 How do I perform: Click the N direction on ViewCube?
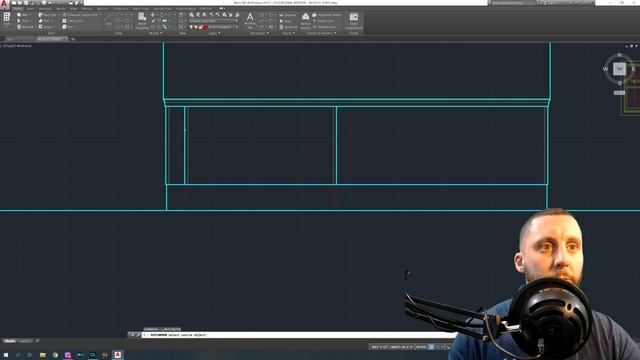coord(620,55)
